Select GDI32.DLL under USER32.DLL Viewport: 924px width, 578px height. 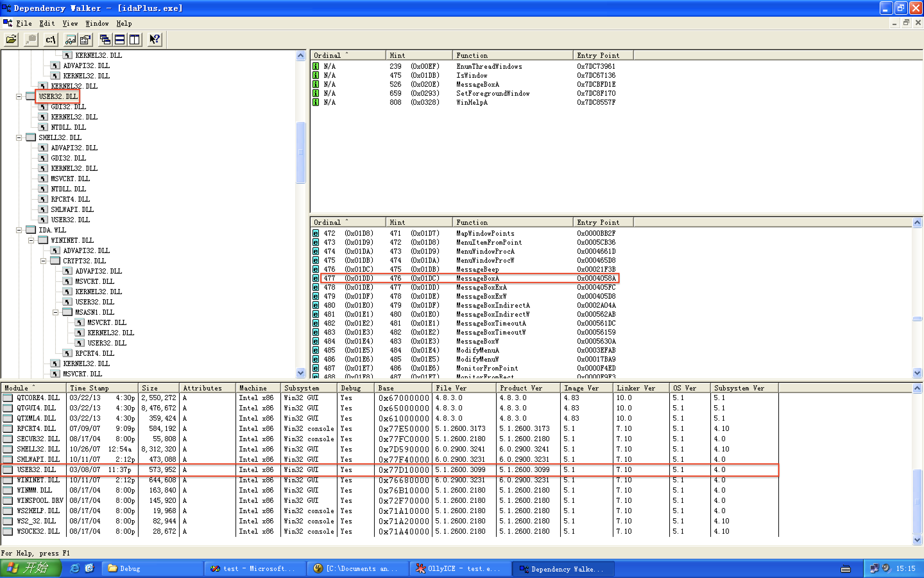point(68,107)
